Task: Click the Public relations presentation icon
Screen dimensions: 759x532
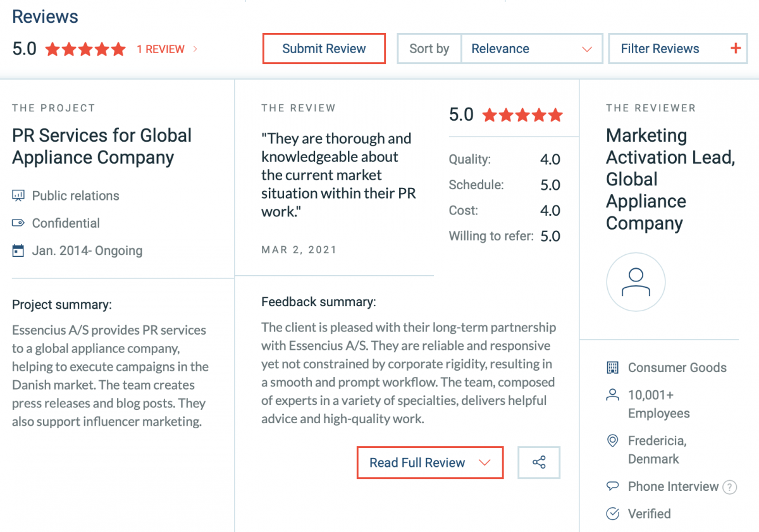Action: tap(18, 195)
